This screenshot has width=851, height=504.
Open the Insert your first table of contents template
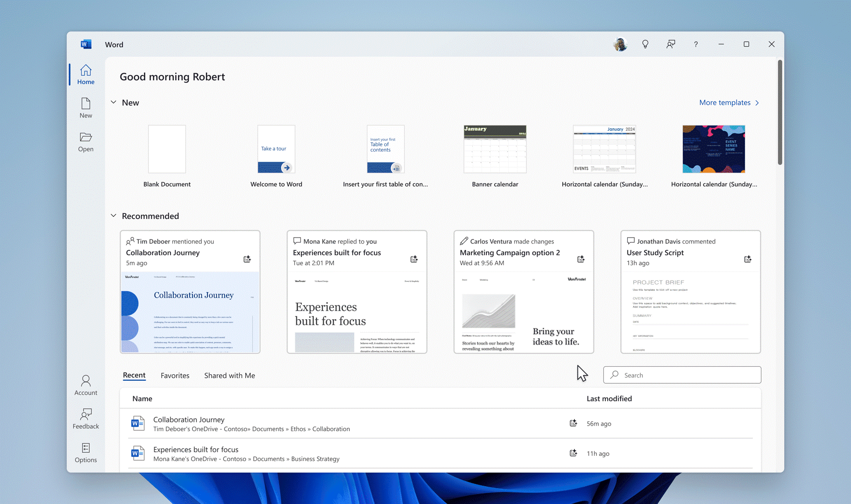coord(385,156)
